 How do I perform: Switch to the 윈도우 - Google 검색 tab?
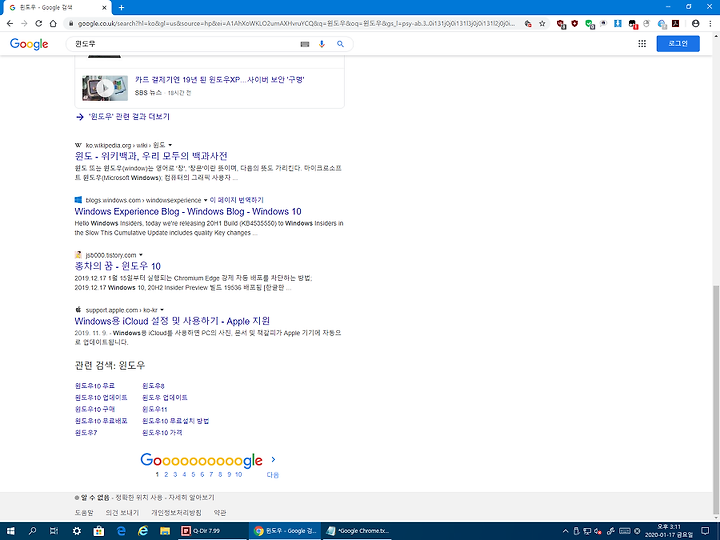pyautogui.click(x=56, y=8)
